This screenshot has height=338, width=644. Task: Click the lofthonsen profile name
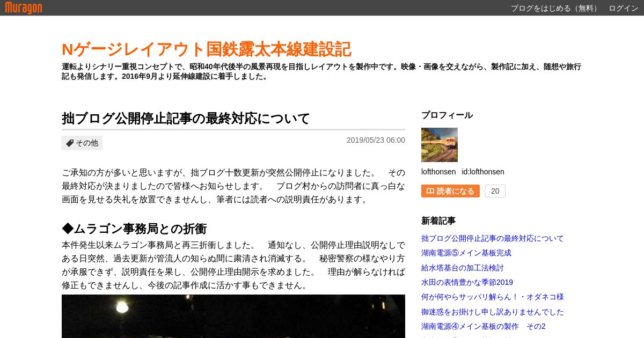point(438,172)
